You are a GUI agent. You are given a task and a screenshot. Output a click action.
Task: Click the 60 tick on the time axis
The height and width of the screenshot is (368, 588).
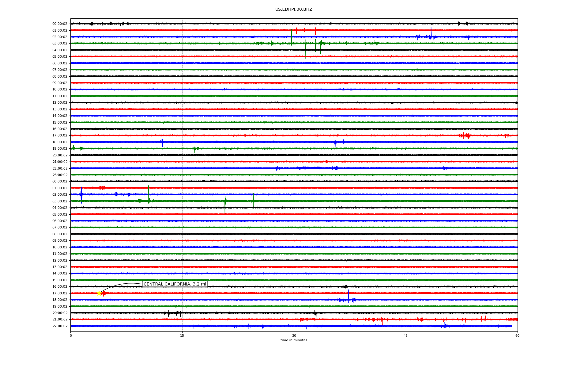(517, 335)
